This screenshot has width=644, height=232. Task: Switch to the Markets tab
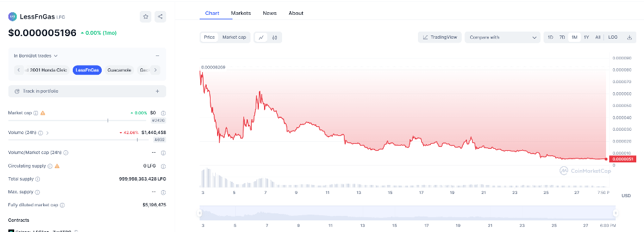pos(241,13)
